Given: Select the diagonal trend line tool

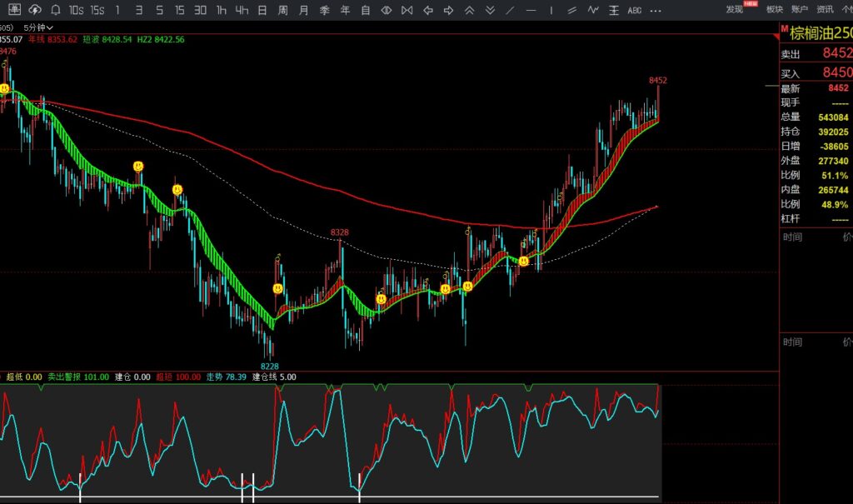Looking at the screenshot, I should (511, 10).
